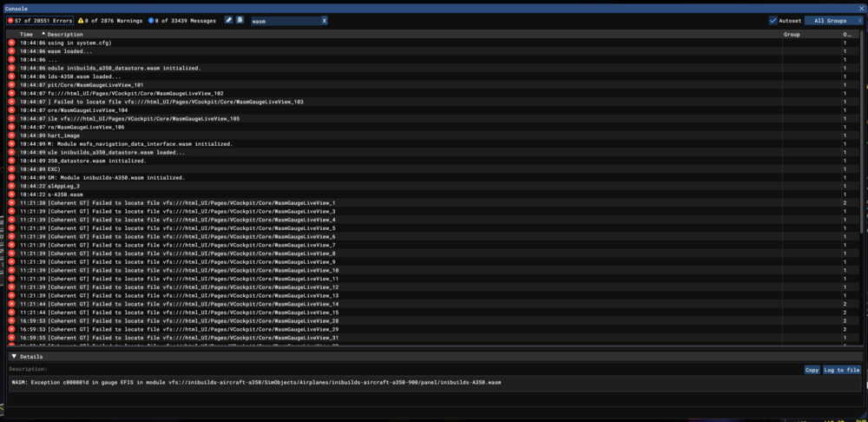Click the document copy-log icon beside the eraser

pyautogui.click(x=240, y=21)
